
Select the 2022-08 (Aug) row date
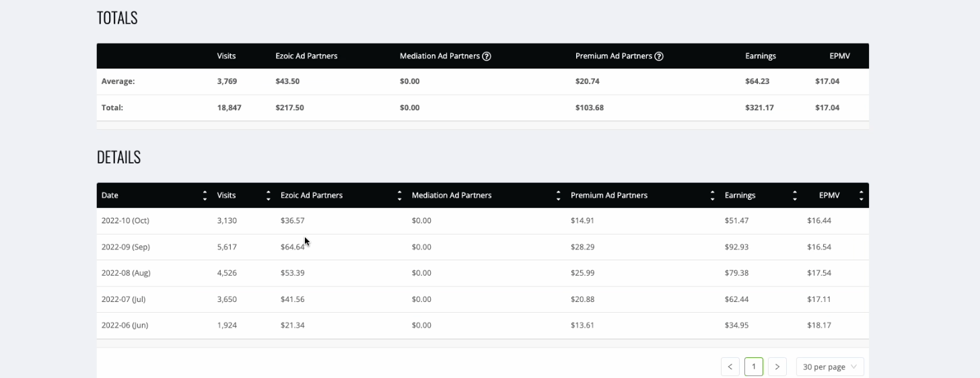click(x=126, y=273)
